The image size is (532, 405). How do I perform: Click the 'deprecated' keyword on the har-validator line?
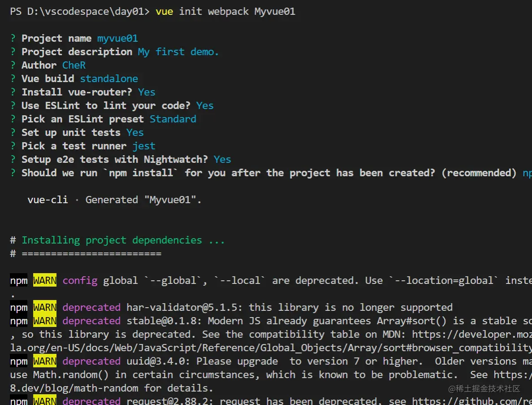coord(92,307)
